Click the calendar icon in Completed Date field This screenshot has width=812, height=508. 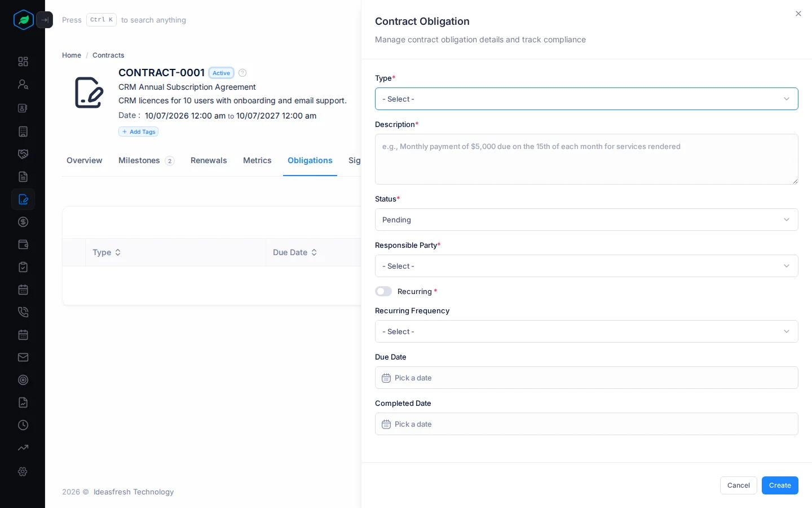[386, 424]
